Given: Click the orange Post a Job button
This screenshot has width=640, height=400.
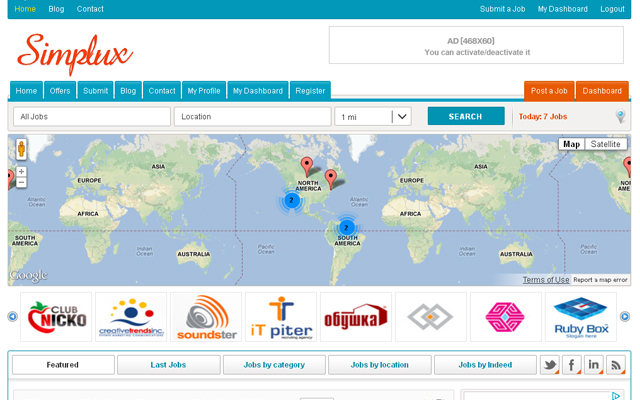Looking at the screenshot, I should pyautogui.click(x=549, y=91).
